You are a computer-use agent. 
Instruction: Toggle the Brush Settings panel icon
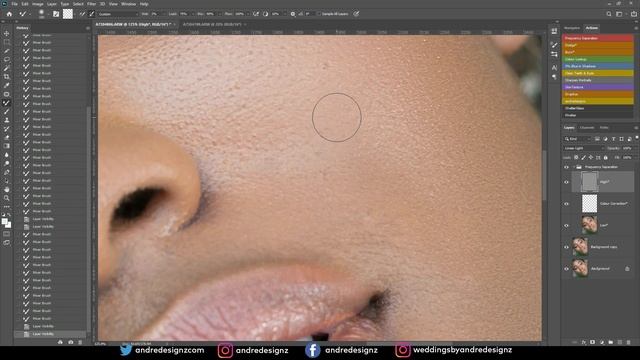click(x=56, y=14)
